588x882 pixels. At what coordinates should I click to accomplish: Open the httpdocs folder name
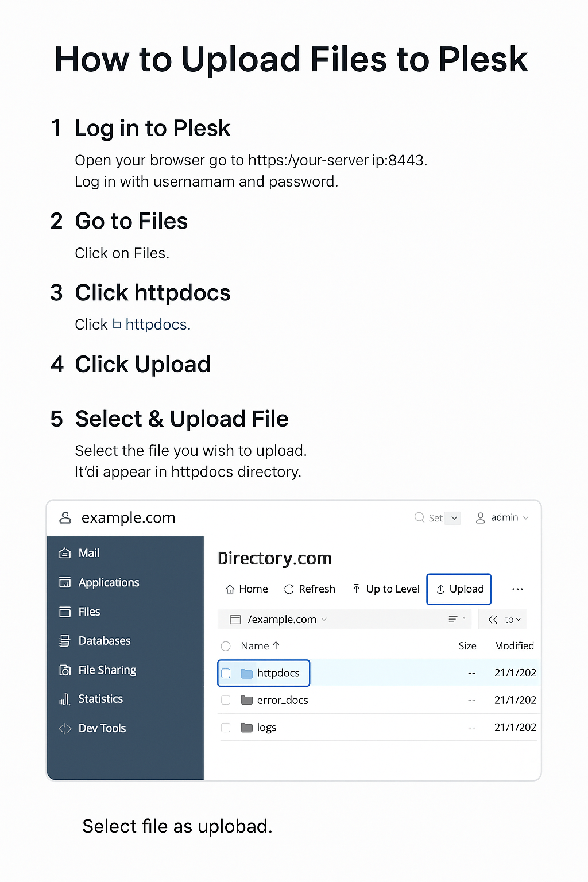pos(278,673)
